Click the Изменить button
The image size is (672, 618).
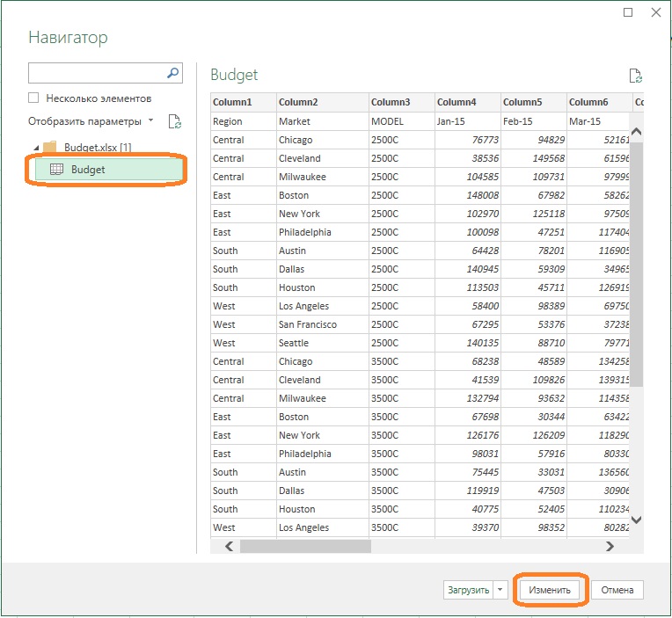pos(550,590)
